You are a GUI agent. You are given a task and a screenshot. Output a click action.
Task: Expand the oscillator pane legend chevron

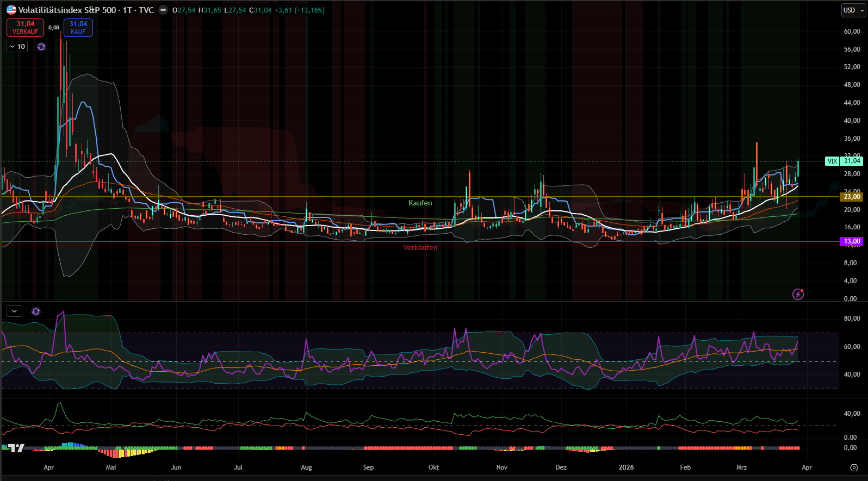pos(14,311)
